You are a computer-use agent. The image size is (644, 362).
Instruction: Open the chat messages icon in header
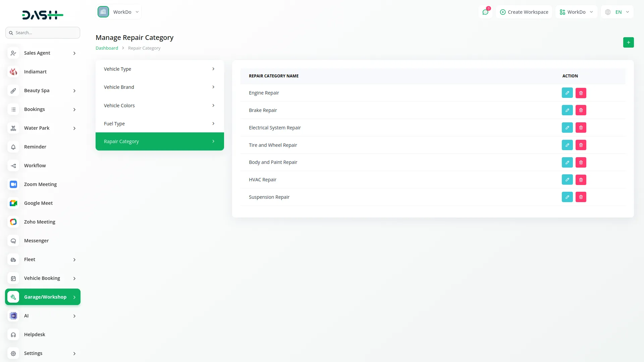point(485,12)
